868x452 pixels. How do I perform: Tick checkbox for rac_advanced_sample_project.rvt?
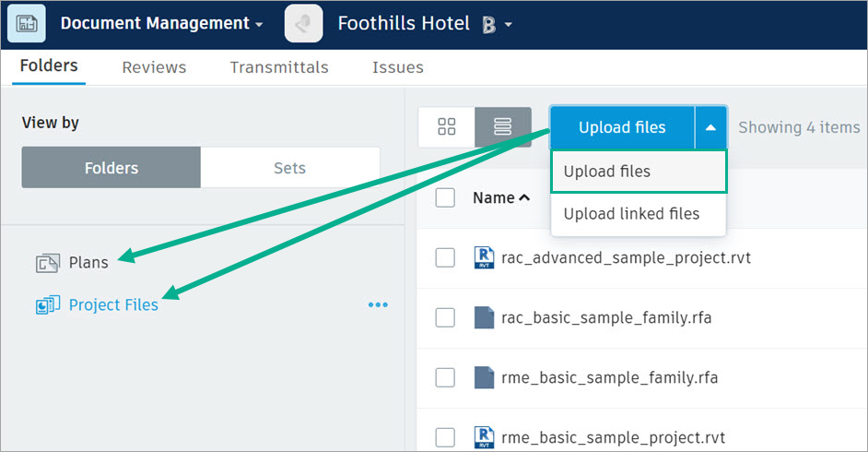[x=445, y=257]
